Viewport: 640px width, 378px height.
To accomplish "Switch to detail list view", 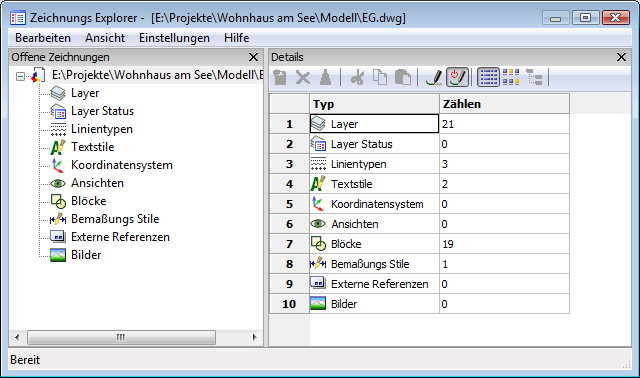I will [488, 77].
